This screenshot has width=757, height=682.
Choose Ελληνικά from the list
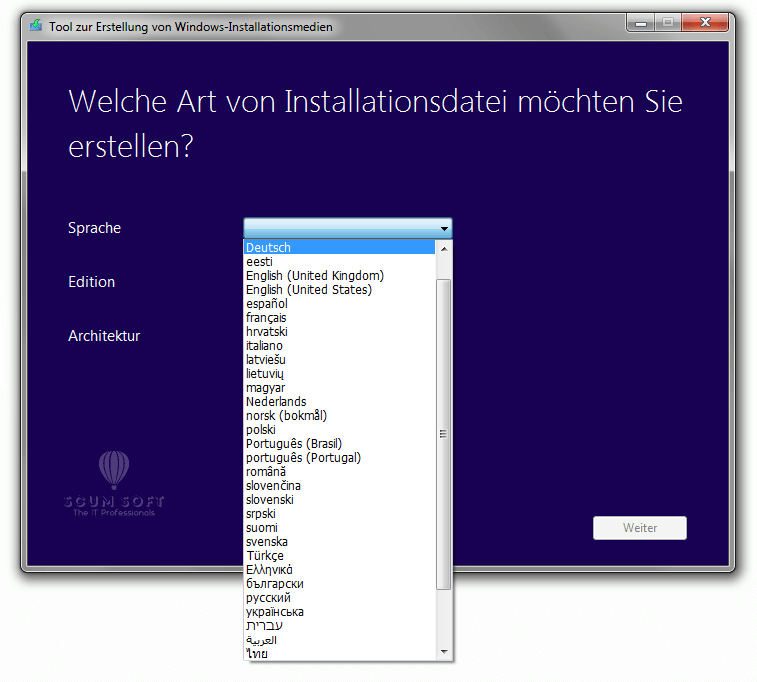point(339,570)
